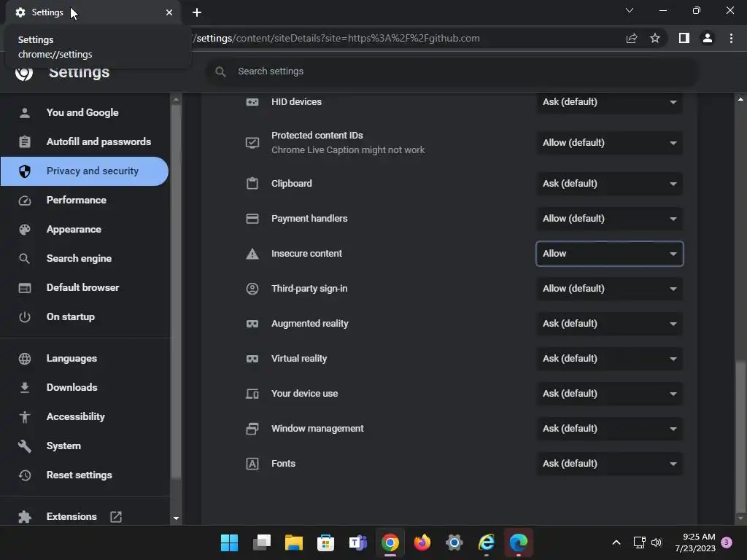Image resolution: width=747 pixels, height=560 pixels.
Task: Open Fonts permission dropdown
Action: tap(609, 464)
